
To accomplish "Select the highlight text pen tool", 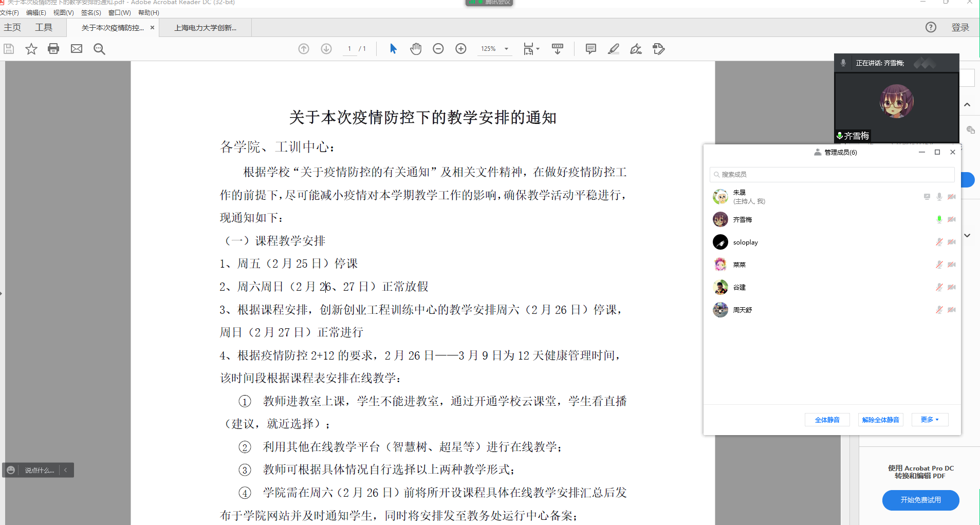I will pyautogui.click(x=614, y=49).
